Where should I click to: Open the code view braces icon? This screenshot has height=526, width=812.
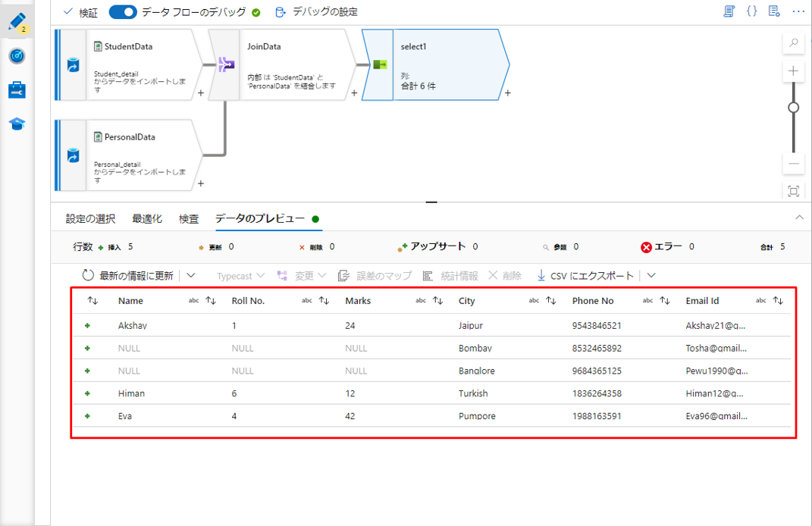pyautogui.click(x=751, y=11)
